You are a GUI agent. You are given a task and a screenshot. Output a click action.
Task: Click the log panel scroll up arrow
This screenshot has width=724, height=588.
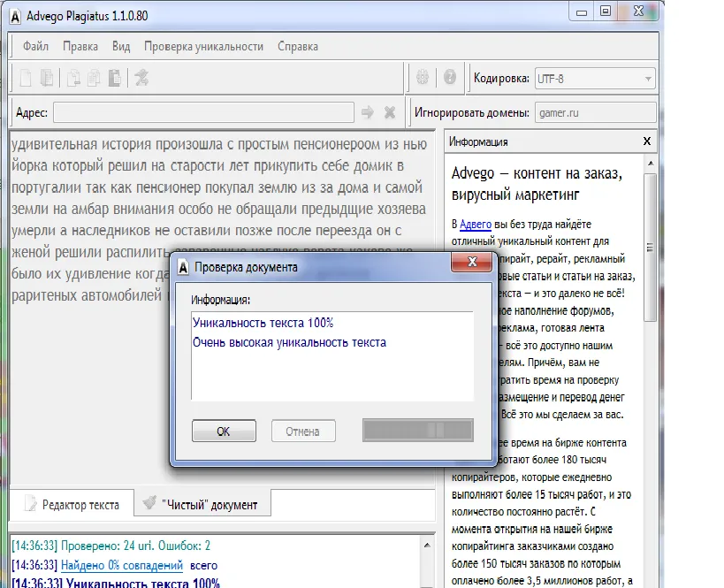[428, 545]
